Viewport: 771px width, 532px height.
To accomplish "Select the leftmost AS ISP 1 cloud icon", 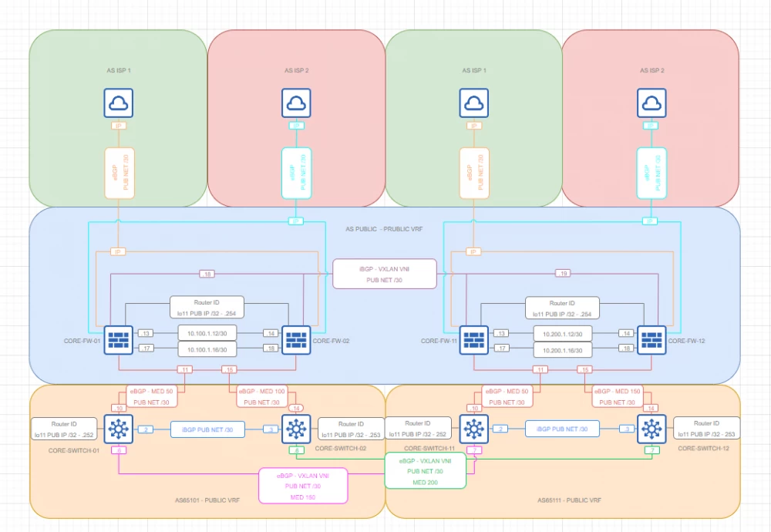I will click(119, 103).
